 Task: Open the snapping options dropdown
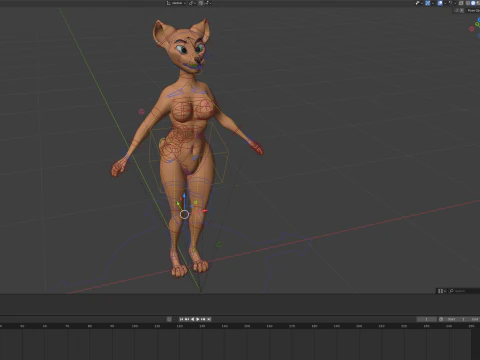(208, 3)
